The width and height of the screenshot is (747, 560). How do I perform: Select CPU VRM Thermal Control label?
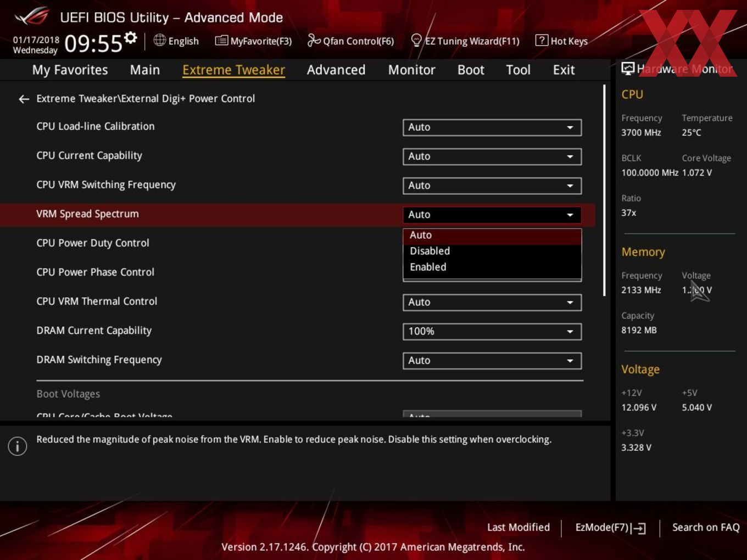click(x=97, y=301)
